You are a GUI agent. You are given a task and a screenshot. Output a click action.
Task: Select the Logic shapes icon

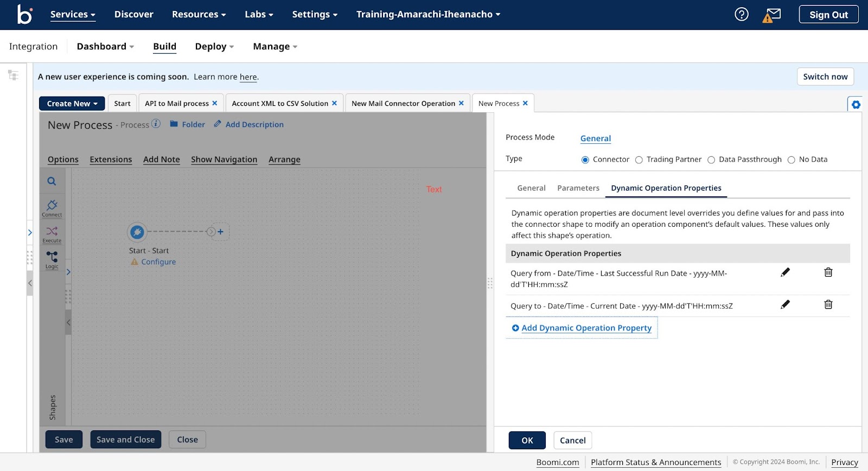click(52, 259)
